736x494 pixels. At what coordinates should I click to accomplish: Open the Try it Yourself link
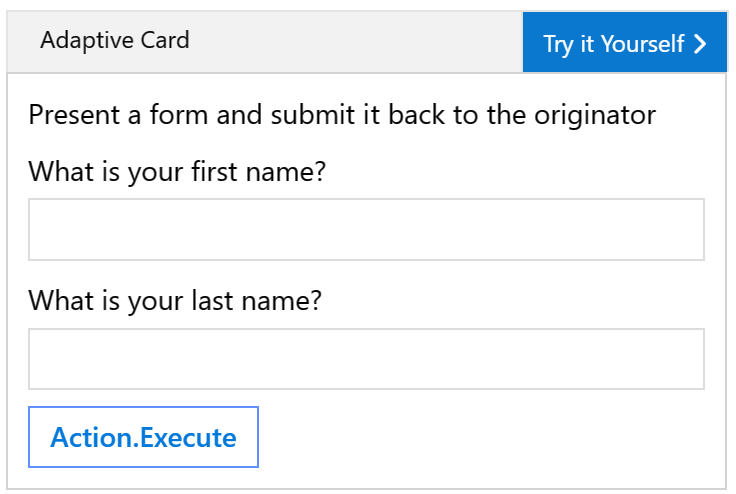click(x=624, y=44)
